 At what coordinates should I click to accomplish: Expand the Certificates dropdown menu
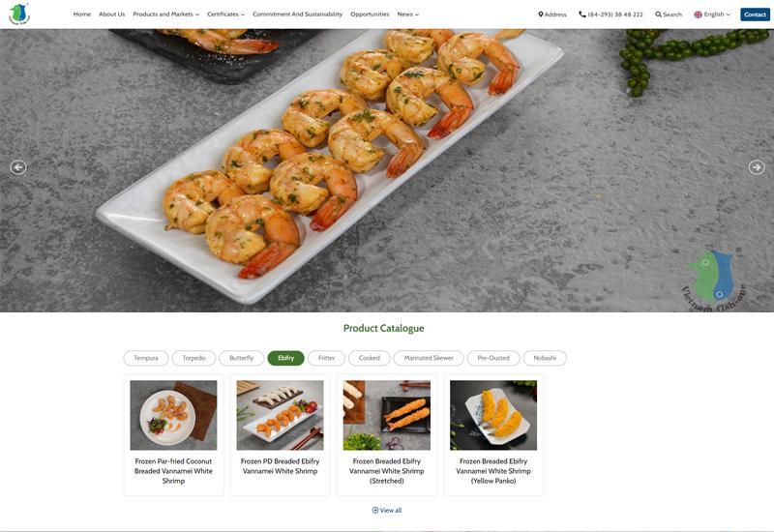(x=225, y=15)
